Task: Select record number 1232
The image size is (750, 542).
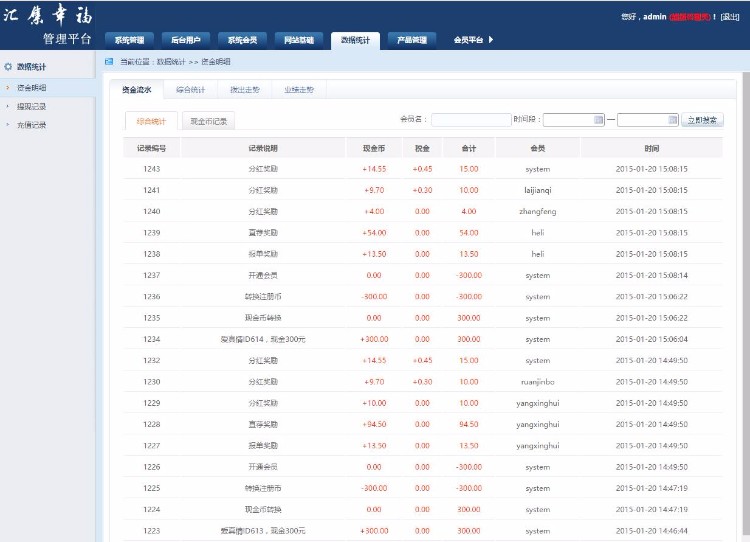Action: (x=152, y=360)
